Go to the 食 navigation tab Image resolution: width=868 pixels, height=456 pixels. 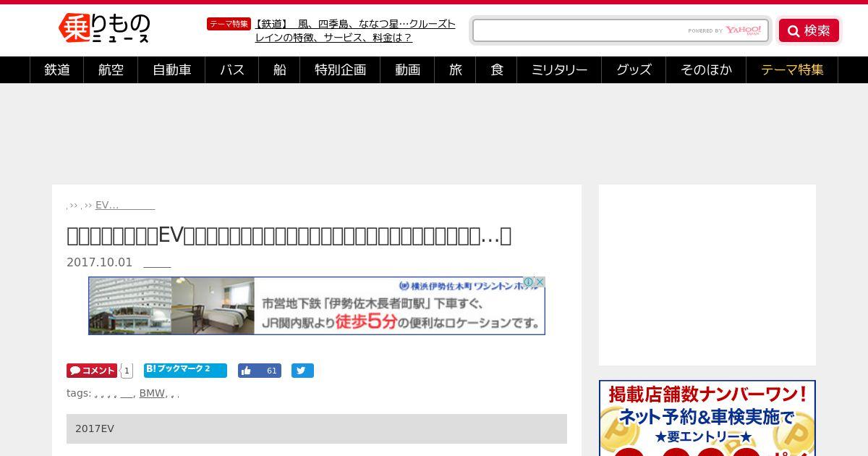point(497,69)
